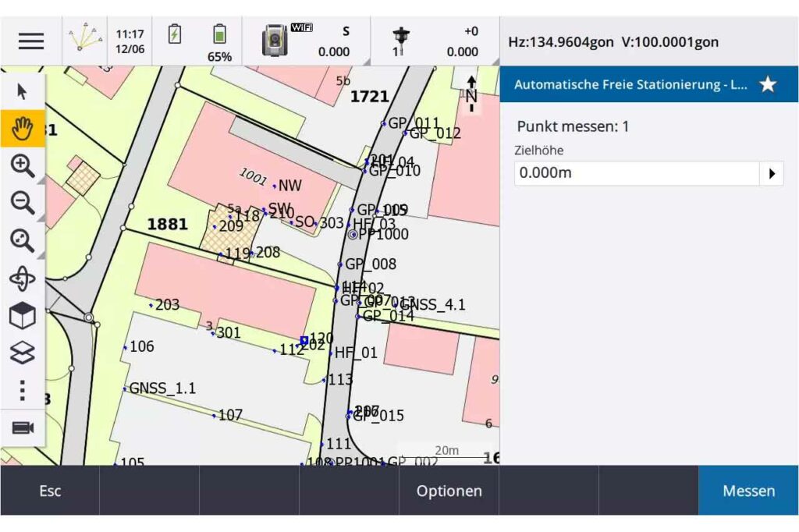
Task: Select parcel number 1881 on the map
Action: 167,224
